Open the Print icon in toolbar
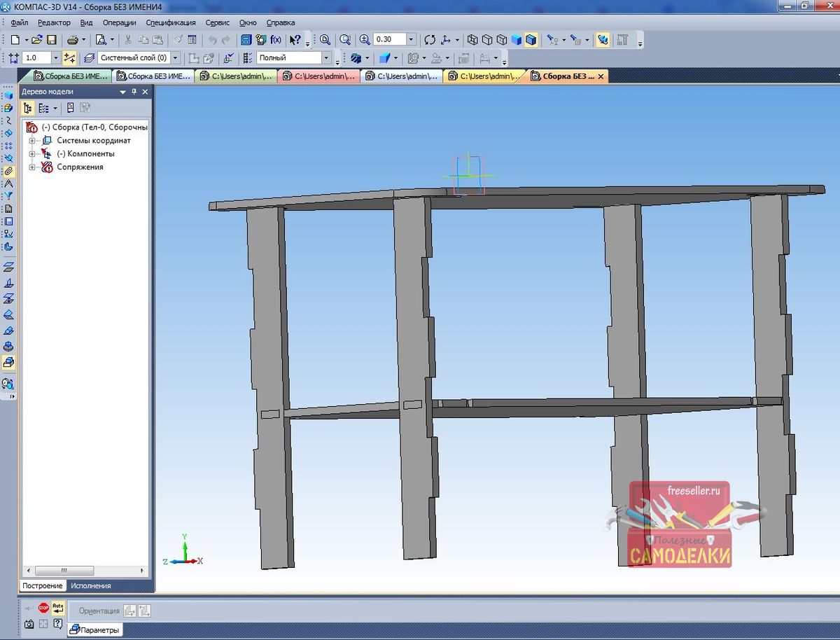The image size is (840, 640). tap(73, 40)
